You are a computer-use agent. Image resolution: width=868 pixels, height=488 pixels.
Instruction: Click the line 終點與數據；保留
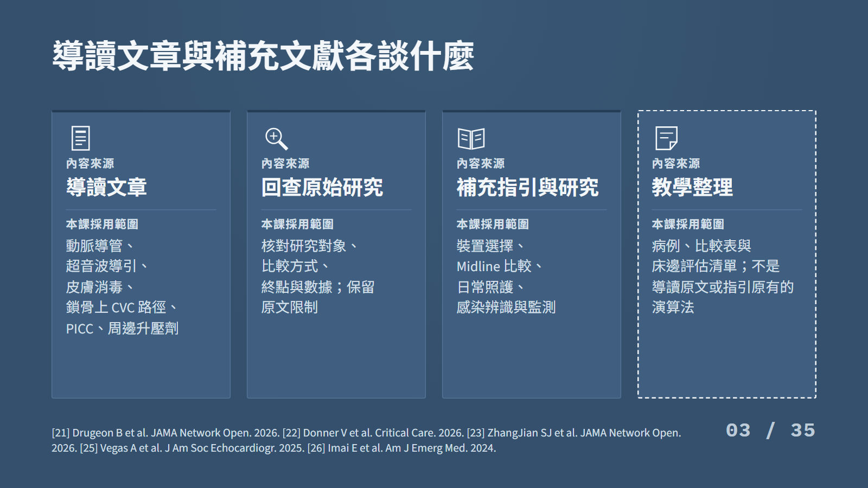[x=318, y=287]
